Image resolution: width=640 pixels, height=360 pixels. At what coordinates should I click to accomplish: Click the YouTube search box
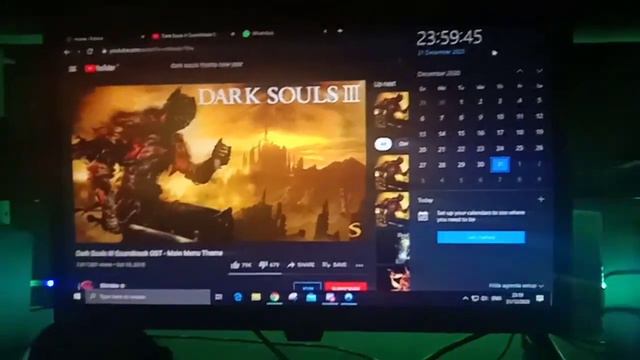(x=207, y=65)
